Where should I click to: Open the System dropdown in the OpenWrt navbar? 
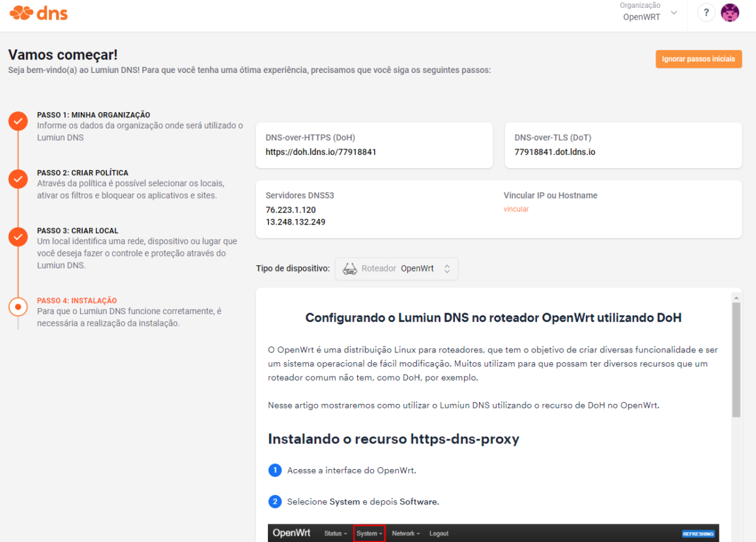369,533
